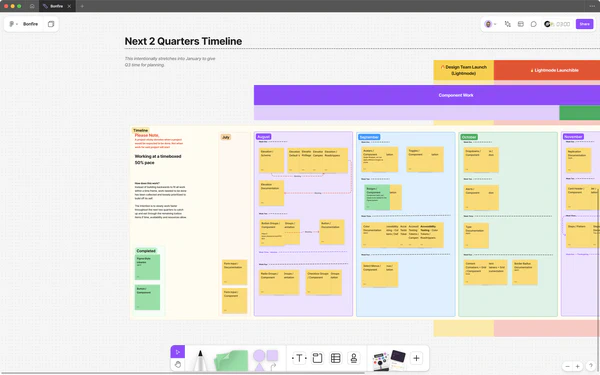Select the green block beside the lavender bar
This screenshot has width=600, height=375.
pos(579,113)
